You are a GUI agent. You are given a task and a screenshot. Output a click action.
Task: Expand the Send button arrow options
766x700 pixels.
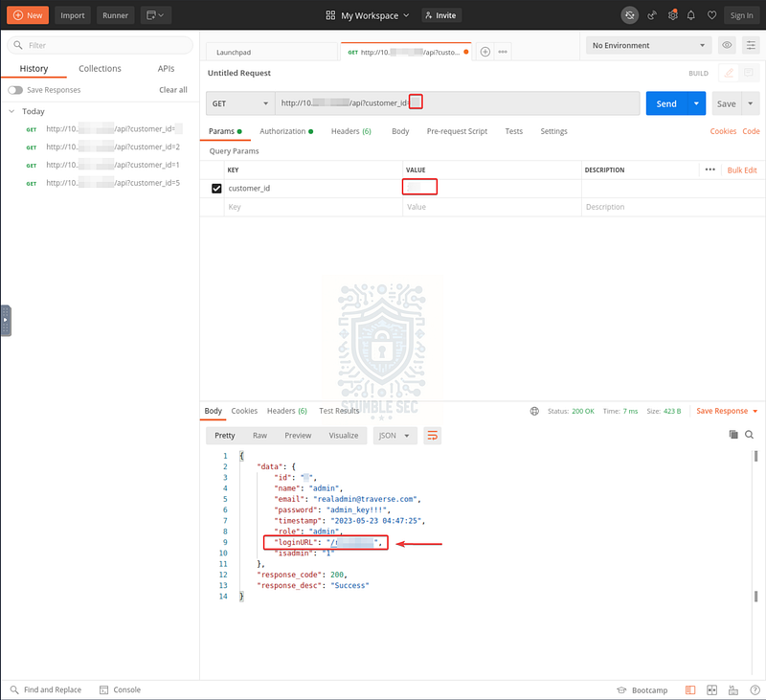(x=696, y=103)
